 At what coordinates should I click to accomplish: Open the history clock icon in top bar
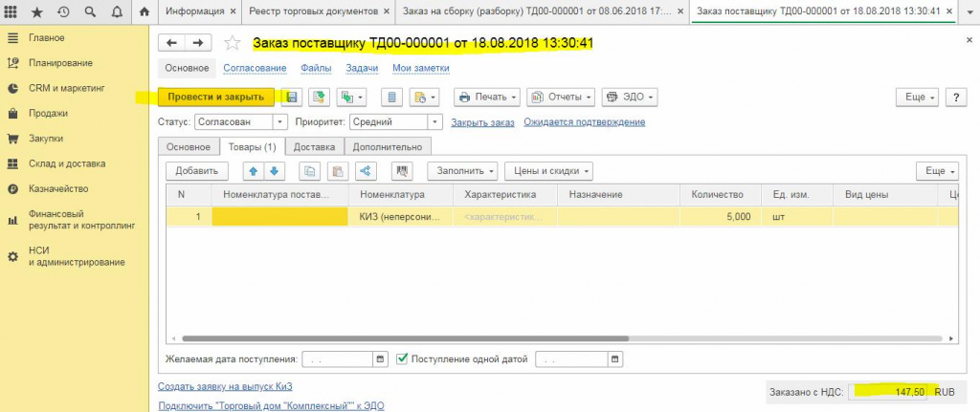[x=63, y=12]
